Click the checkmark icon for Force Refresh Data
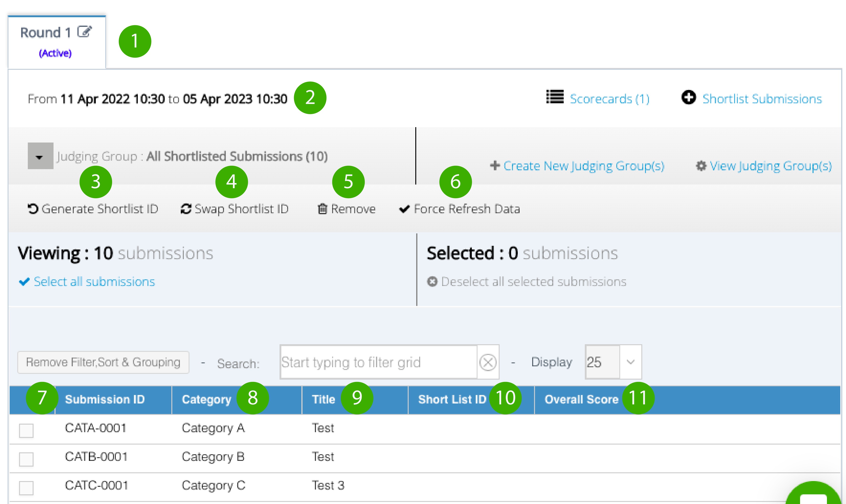The image size is (846, 504). [x=404, y=209]
